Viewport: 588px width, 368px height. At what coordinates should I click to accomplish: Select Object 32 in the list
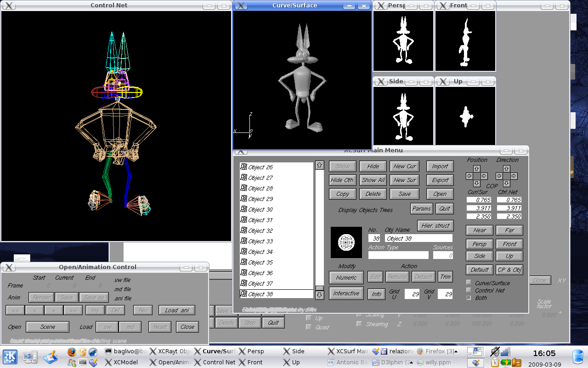pos(277,230)
